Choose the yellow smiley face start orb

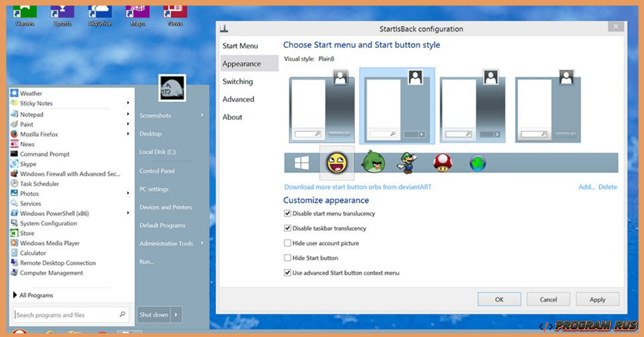[337, 163]
